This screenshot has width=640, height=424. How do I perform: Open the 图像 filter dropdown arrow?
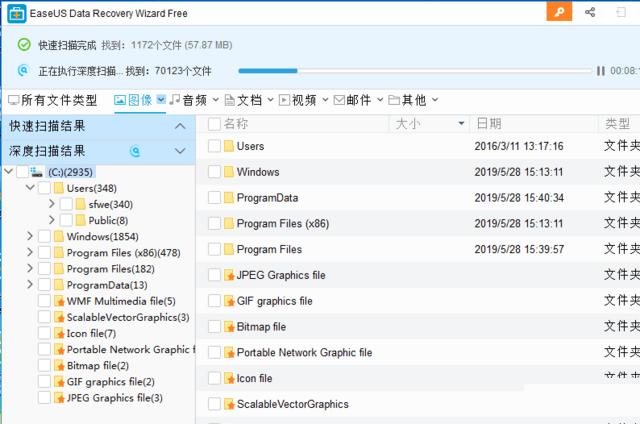(161, 100)
